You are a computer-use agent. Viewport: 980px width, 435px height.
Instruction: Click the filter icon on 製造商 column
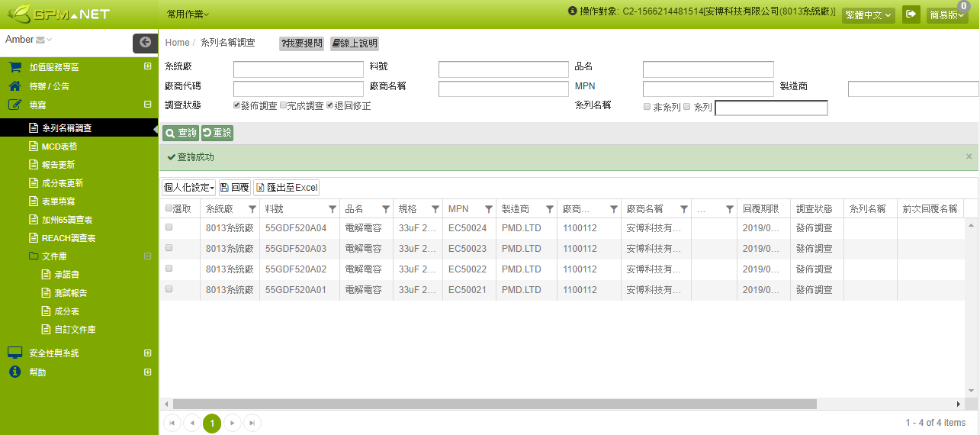coord(549,209)
